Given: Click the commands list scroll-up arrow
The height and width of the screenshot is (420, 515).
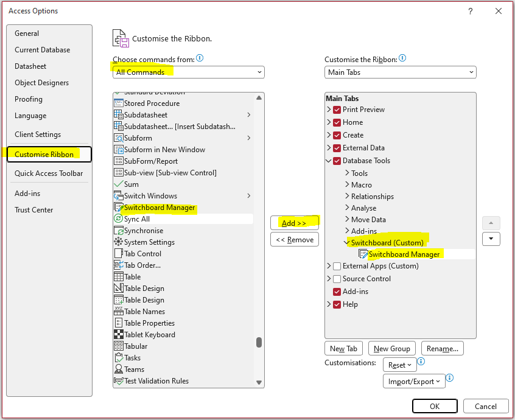Looking at the screenshot, I should 259,98.
